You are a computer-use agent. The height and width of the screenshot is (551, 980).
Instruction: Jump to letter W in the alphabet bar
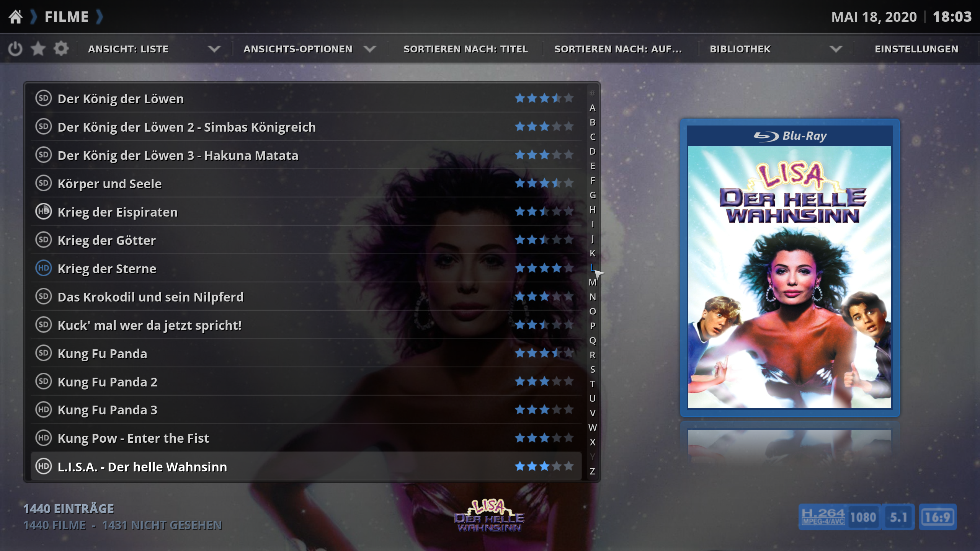[593, 428]
